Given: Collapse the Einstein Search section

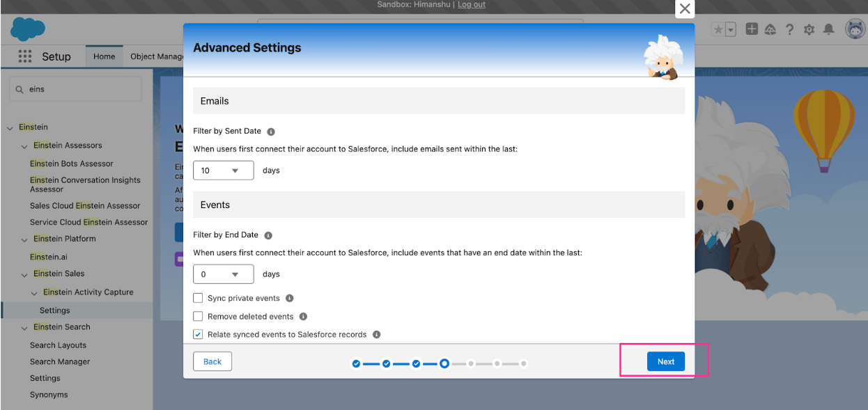Looking at the screenshot, I should (x=24, y=328).
